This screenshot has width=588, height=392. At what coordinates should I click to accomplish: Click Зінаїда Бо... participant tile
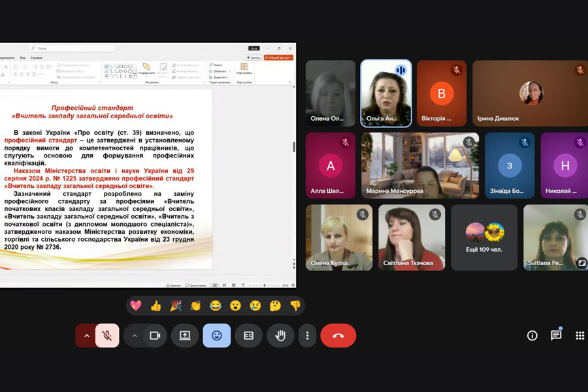coord(510,165)
